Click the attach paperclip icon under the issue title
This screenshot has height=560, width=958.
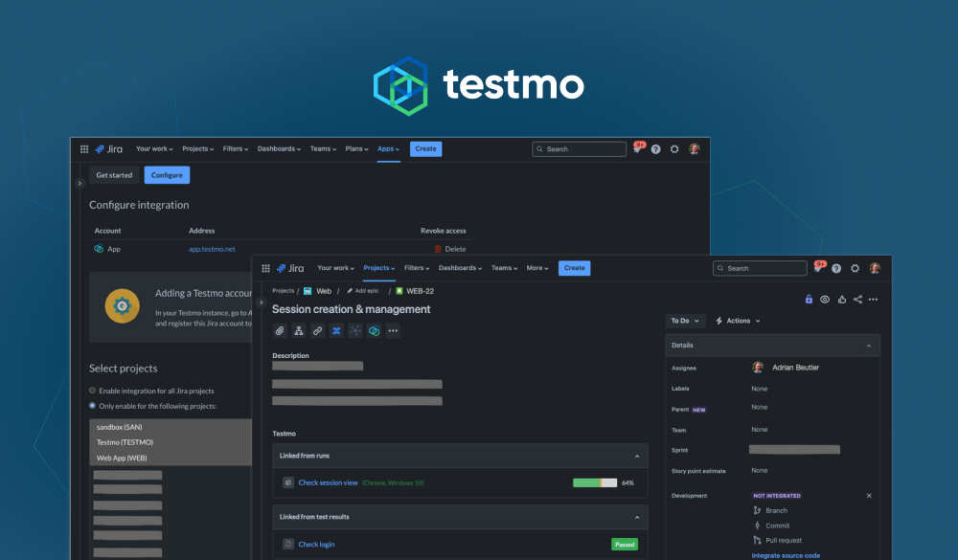tap(280, 331)
